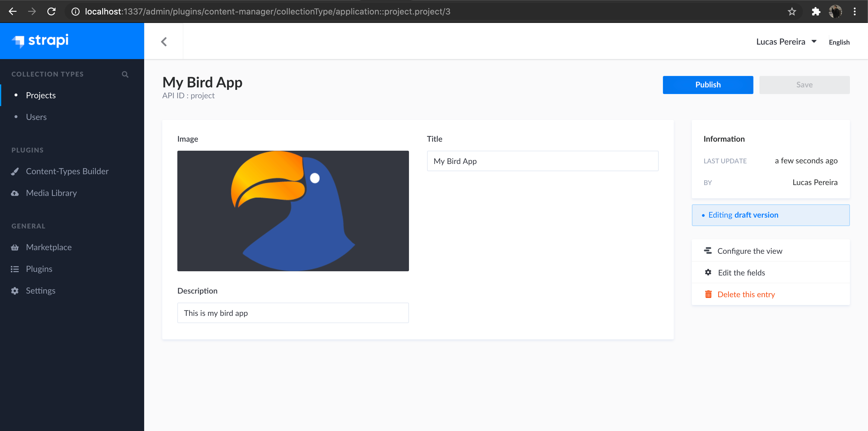Click the toucan image thumbnail

293,211
